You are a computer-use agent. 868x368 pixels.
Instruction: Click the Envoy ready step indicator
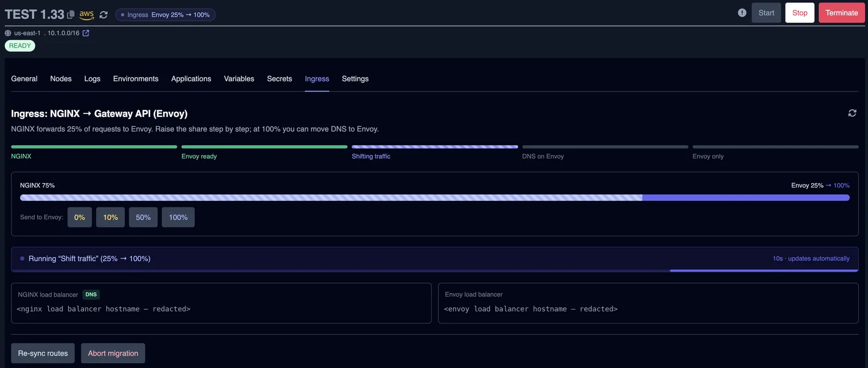tap(264, 151)
